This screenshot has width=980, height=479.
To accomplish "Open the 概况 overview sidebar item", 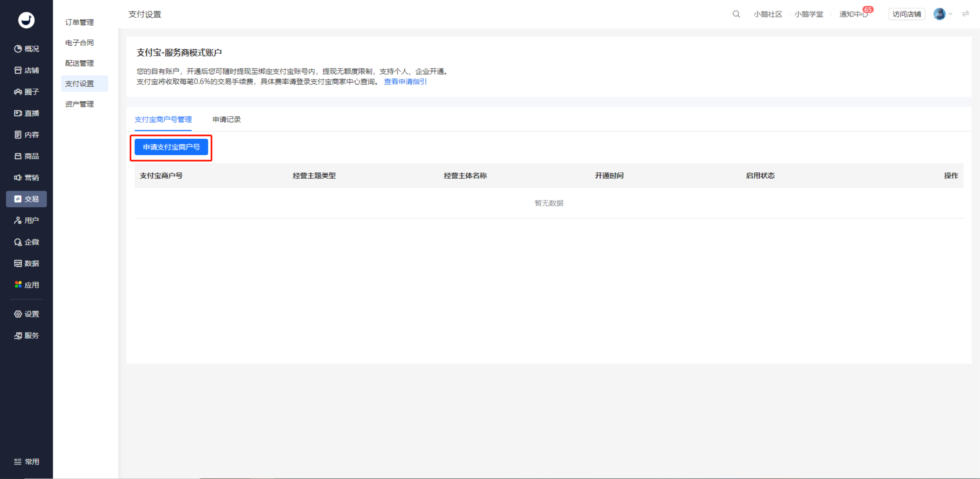I will pyautogui.click(x=27, y=49).
